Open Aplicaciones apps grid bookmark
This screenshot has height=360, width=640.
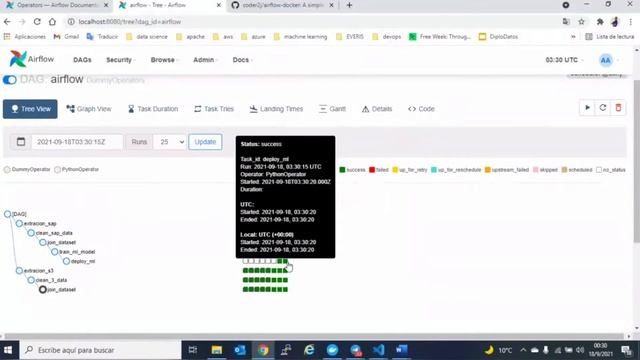[x=24, y=37]
